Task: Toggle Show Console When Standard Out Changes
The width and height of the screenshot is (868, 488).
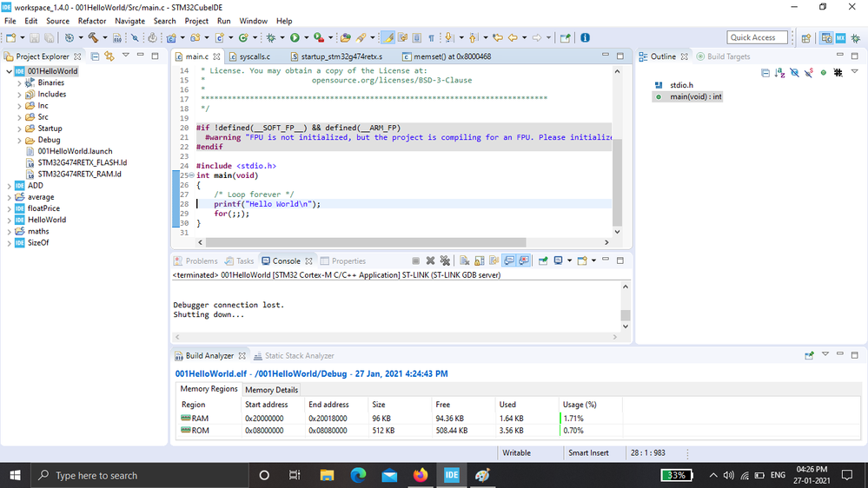Action: tap(509, 260)
